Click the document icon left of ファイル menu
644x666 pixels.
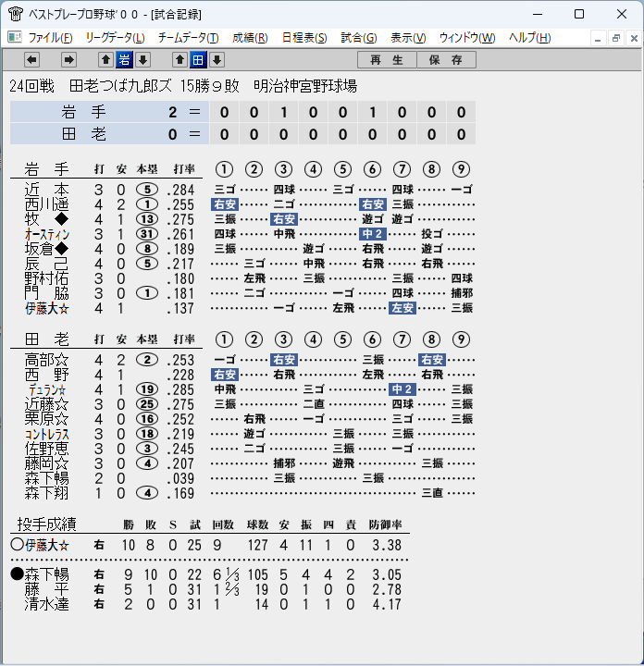tap(15, 38)
